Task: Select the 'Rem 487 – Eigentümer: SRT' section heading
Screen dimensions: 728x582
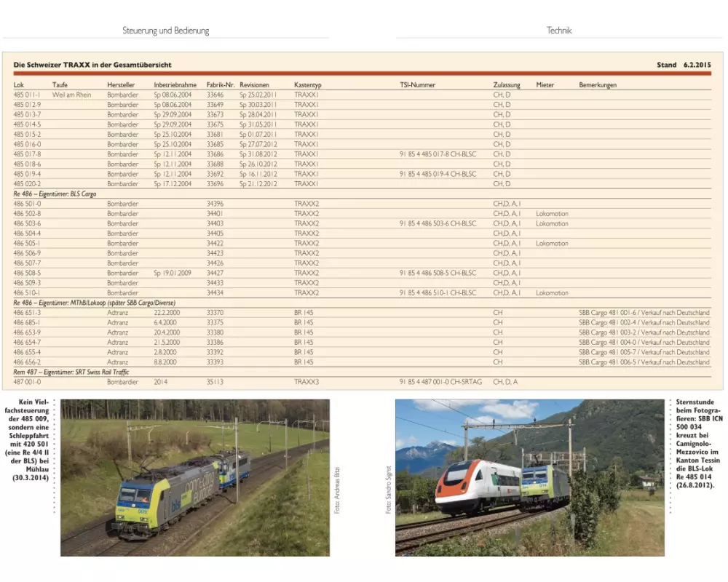Action: pyautogui.click(x=71, y=372)
